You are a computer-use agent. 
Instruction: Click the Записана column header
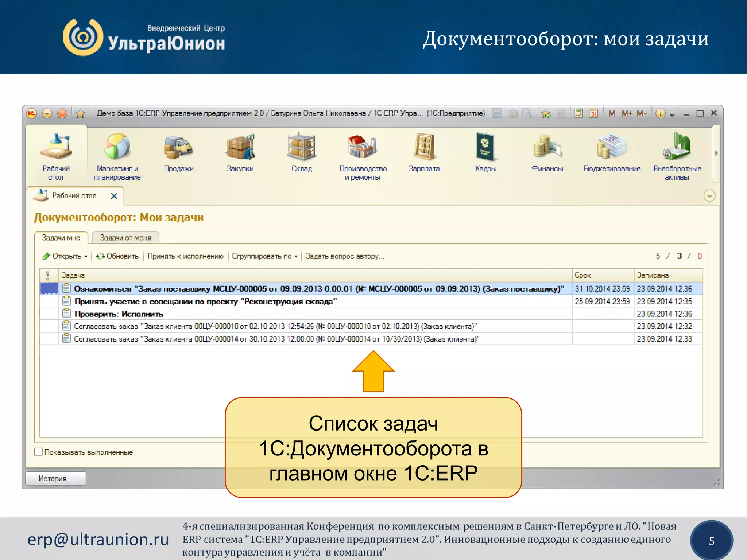tap(668, 275)
